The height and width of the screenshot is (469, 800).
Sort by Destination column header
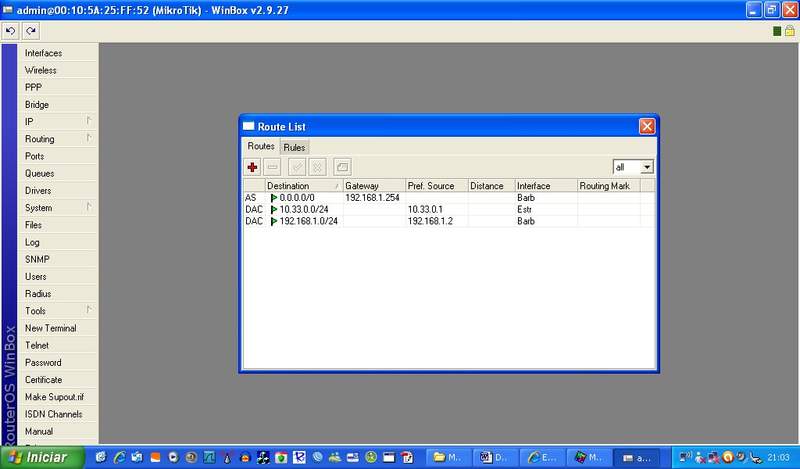coord(304,186)
